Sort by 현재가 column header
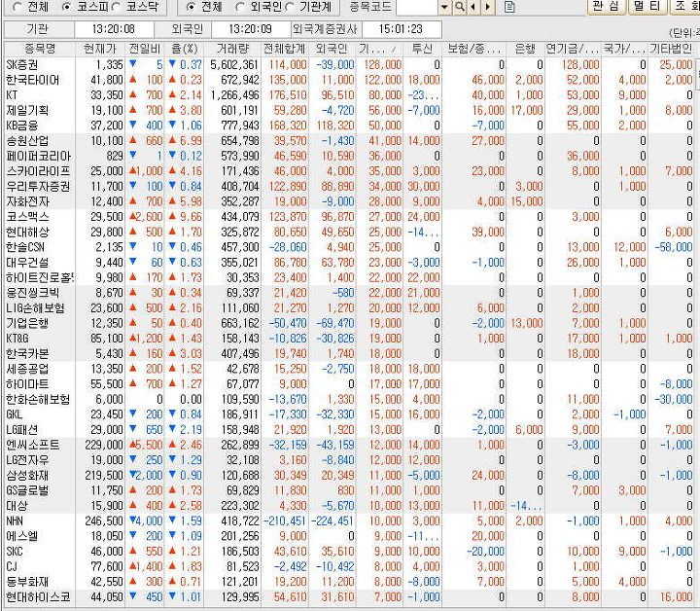 pos(100,49)
